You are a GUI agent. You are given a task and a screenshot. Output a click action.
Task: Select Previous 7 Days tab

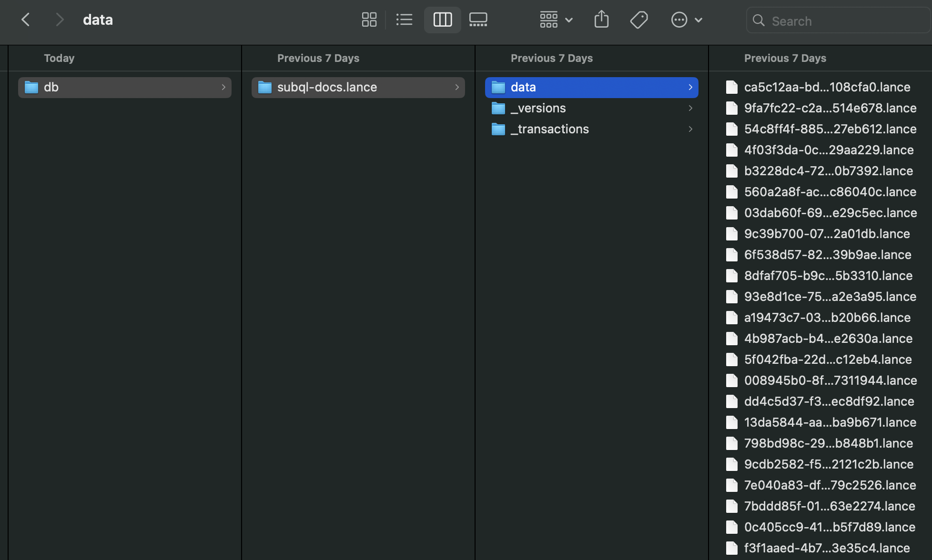(x=318, y=58)
